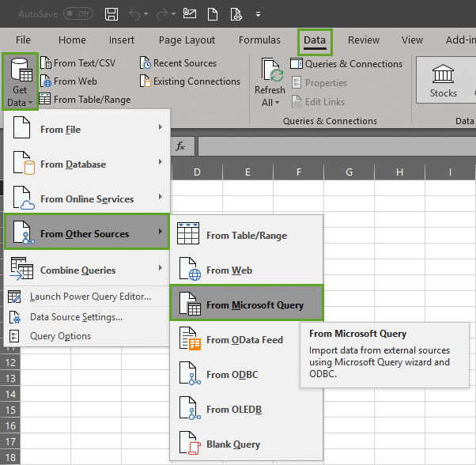The height and width of the screenshot is (465, 476).
Task: Switch to the Insert tab
Action: click(122, 40)
